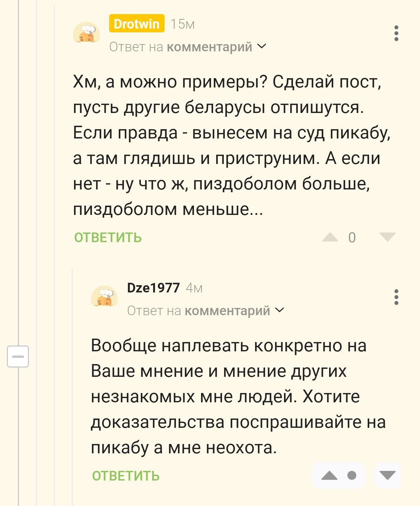
Task: Open three-dot menu on Drotwin's comment
Action: tap(396, 33)
